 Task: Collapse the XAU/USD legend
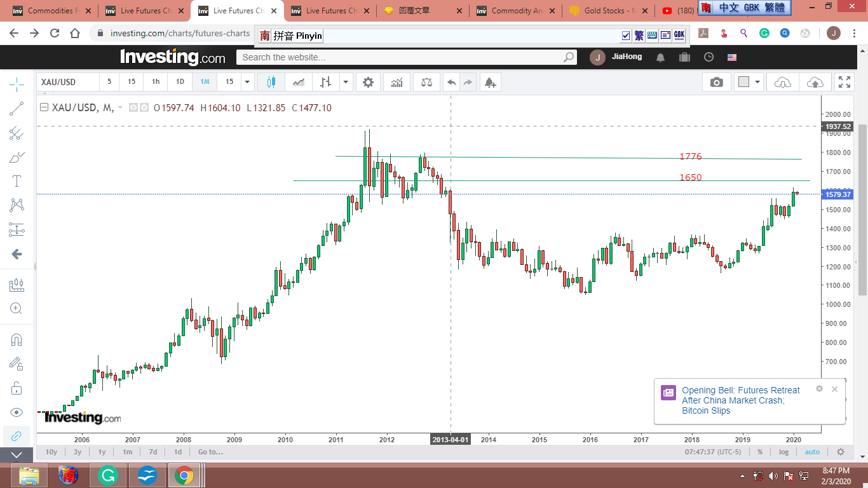(x=44, y=108)
